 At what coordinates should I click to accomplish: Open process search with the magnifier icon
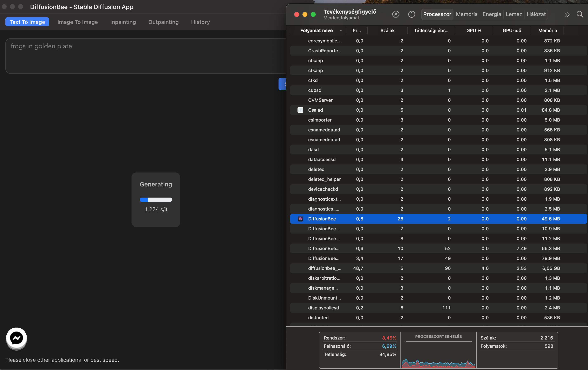click(x=580, y=14)
